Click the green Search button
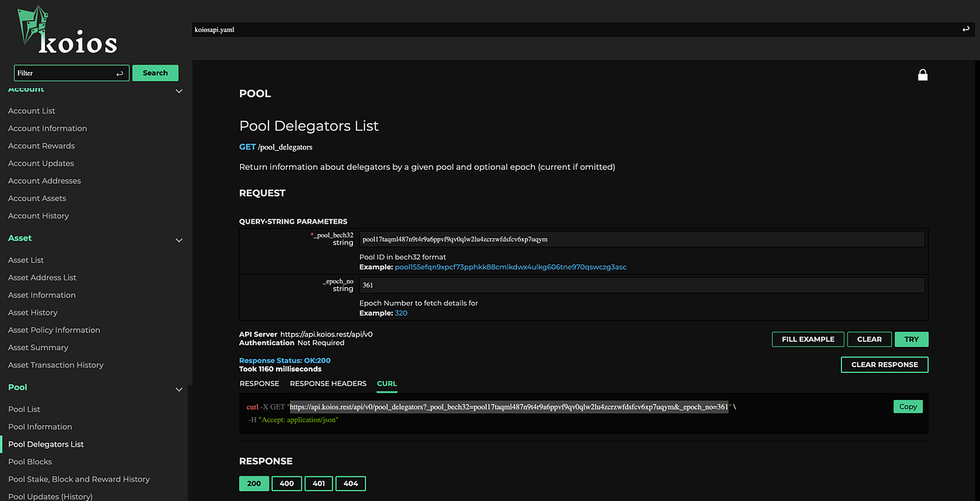Image resolution: width=980 pixels, height=501 pixels. (x=155, y=73)
